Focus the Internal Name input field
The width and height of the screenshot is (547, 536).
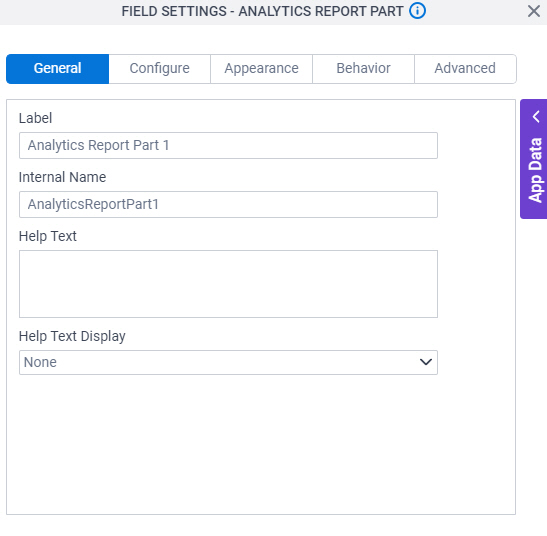(x=228, y=204)
